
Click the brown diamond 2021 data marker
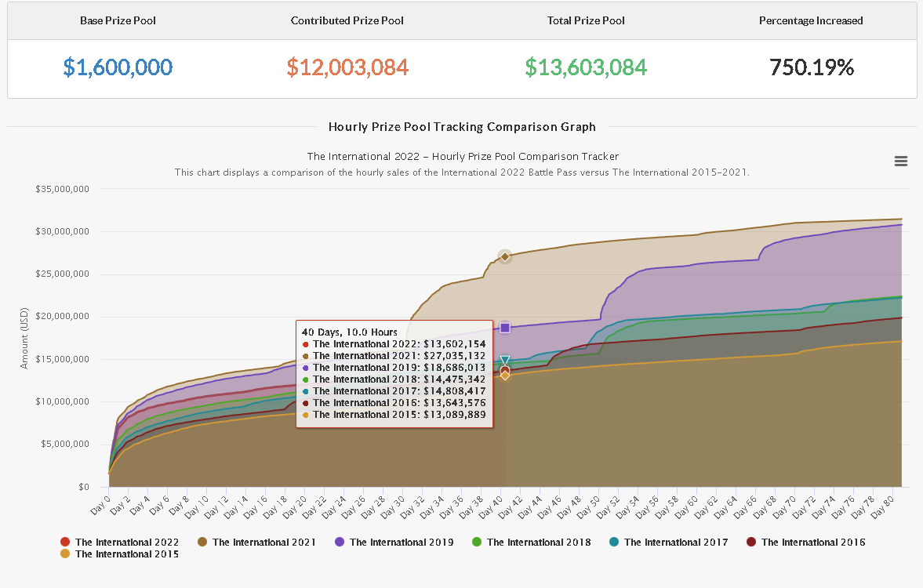504,256
